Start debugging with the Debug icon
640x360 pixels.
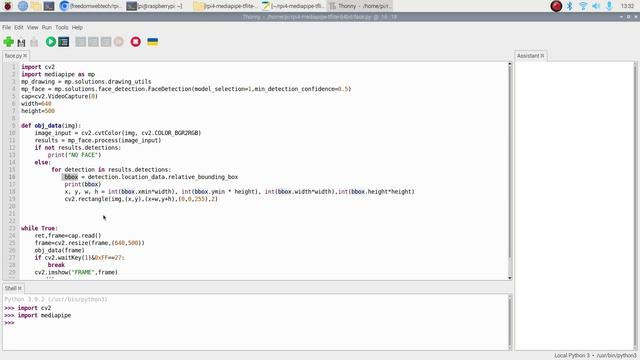pyautogui.click(x=64, y=42)
